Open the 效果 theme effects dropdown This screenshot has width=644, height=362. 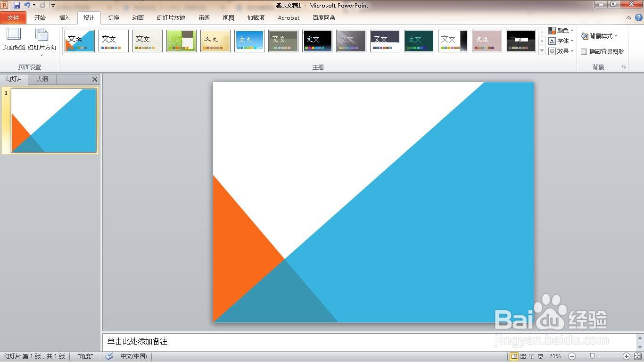pos(561,51)
